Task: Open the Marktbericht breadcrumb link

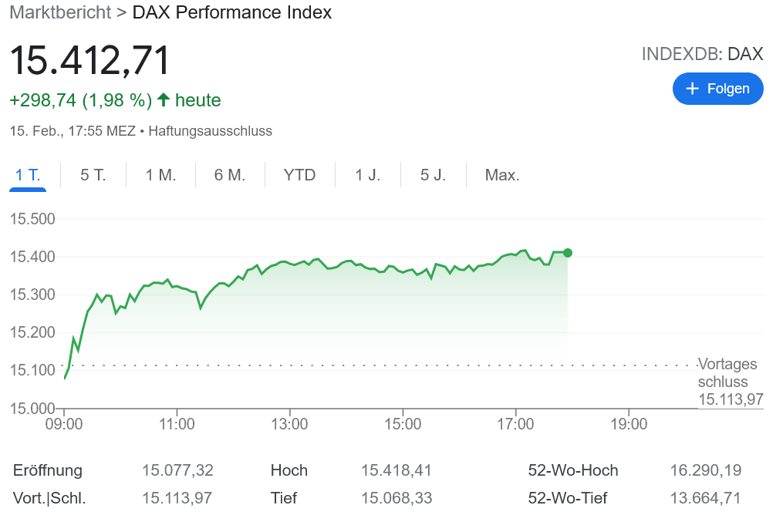Action: click(x=59, y=12)
